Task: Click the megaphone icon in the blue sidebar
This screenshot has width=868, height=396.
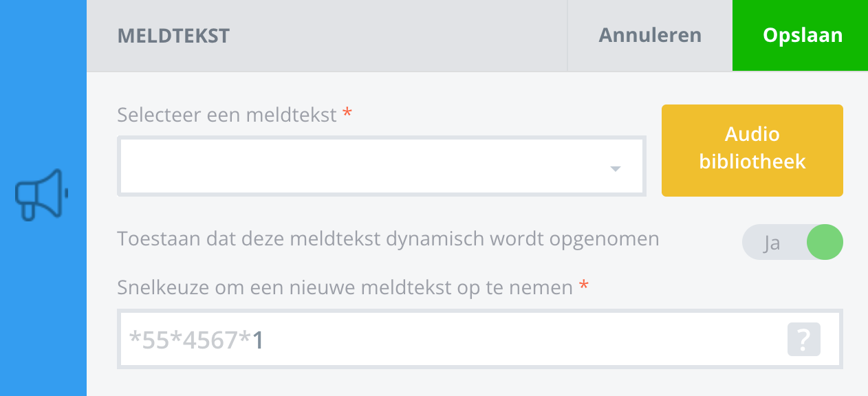Action: [41, 195]
